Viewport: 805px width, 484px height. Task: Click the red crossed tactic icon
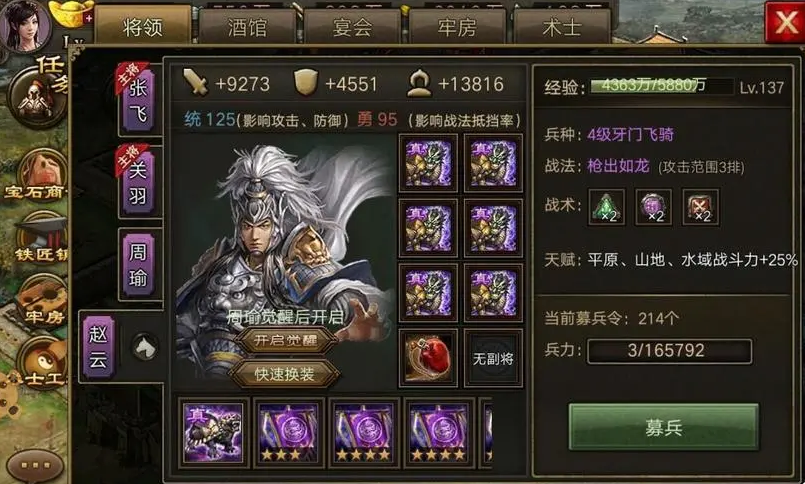tap(700, 207)
